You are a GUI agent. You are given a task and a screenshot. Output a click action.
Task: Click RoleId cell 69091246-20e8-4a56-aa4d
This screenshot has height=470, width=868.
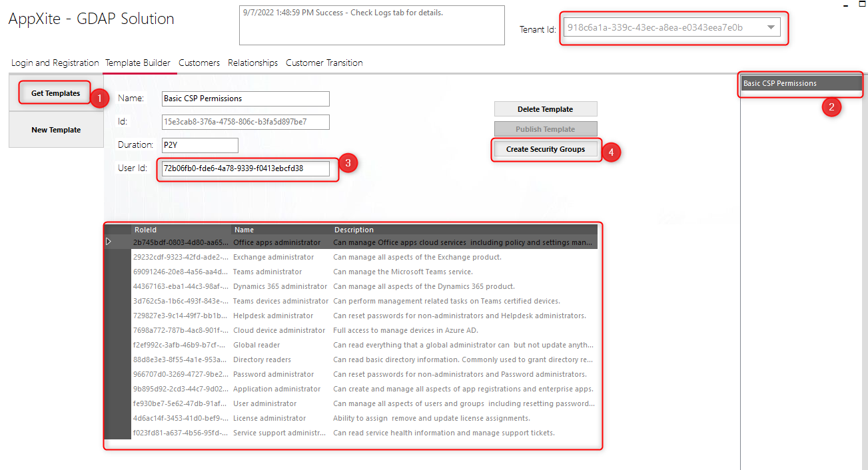coord(181,272)
